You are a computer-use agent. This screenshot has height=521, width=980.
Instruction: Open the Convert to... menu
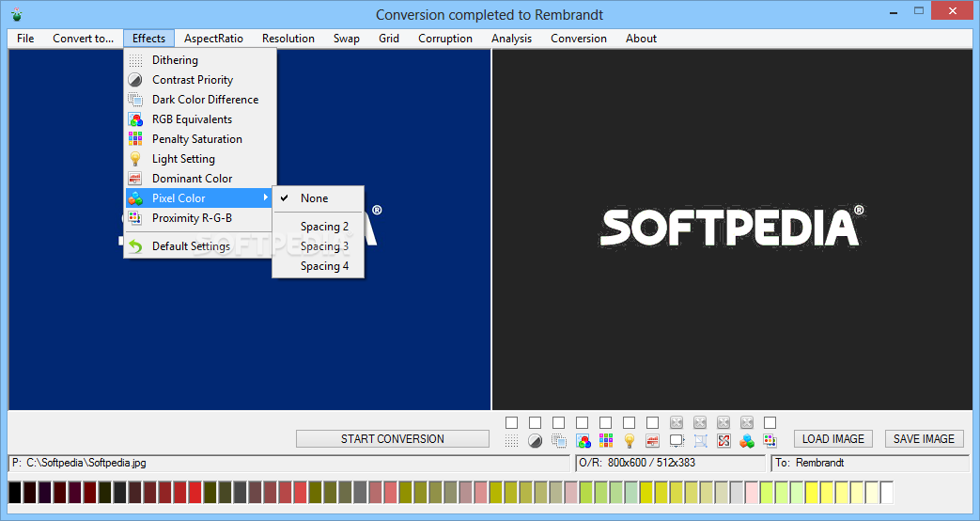pos(83,39)
